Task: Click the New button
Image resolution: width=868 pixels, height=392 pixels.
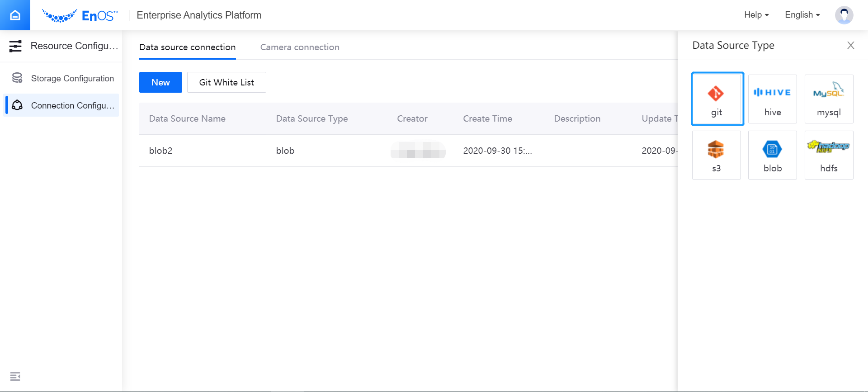Action: (x=160, y=82)
